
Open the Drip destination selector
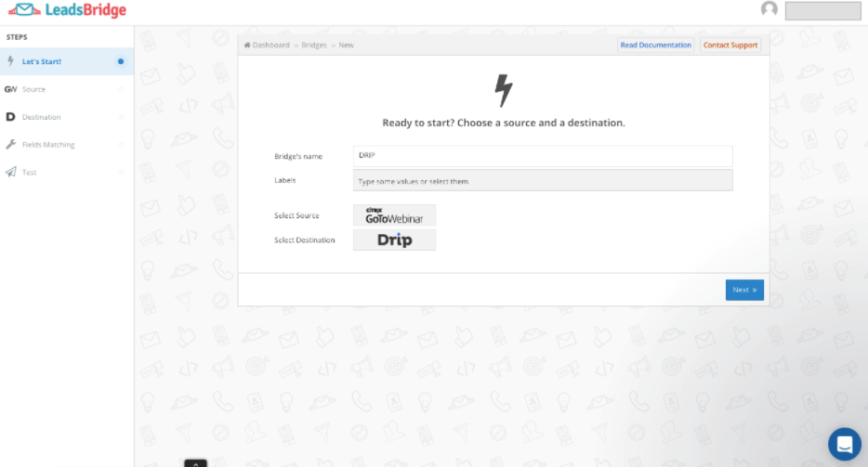coord(394,240)
